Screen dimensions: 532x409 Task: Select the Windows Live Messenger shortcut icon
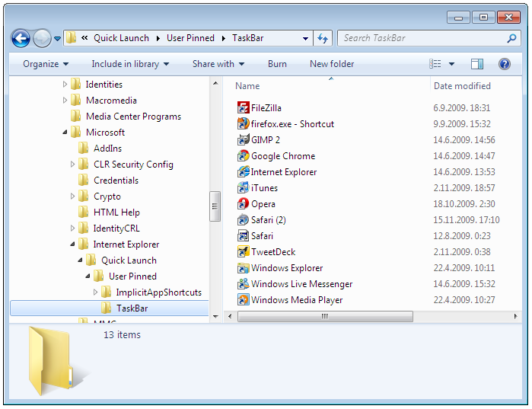(x=243, y=283)
